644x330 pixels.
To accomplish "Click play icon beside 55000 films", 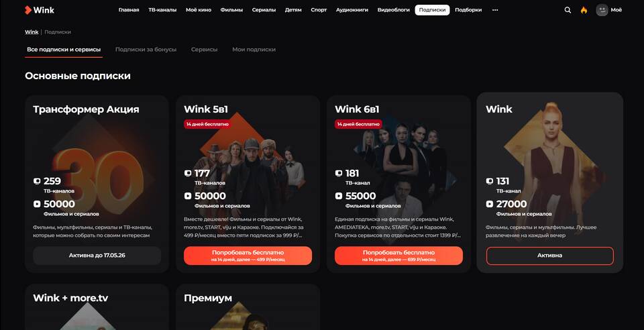I will pyautogui.click(x=339, y=197).
